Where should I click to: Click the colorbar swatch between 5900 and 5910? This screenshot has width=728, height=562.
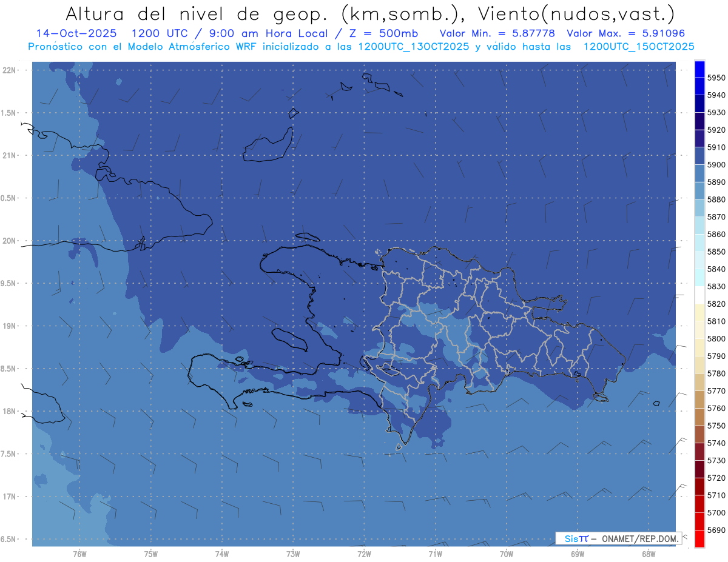(699, 156)
